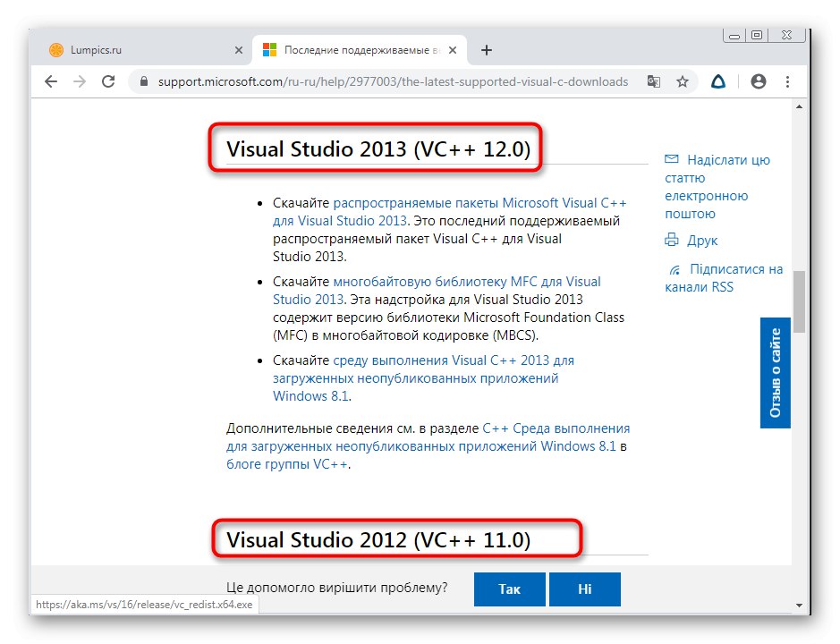Viewport: 840px width, 644px height.
Task: Click the printer icon beside Друк
Action: coord(672,241)
